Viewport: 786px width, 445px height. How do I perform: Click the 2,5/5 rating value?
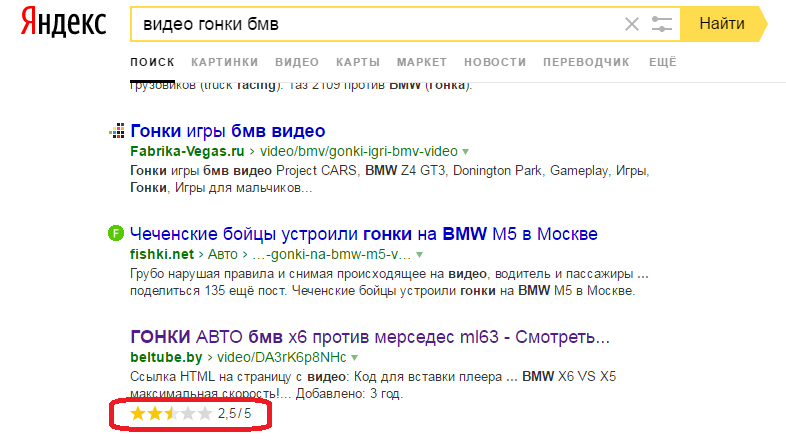[x=235, y=414]
